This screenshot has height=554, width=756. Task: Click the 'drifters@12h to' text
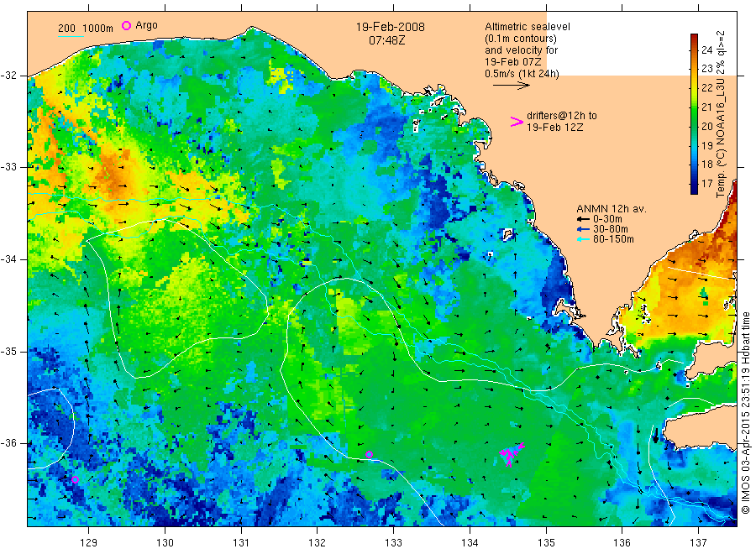pyautogui.click(x=562, y=116)
